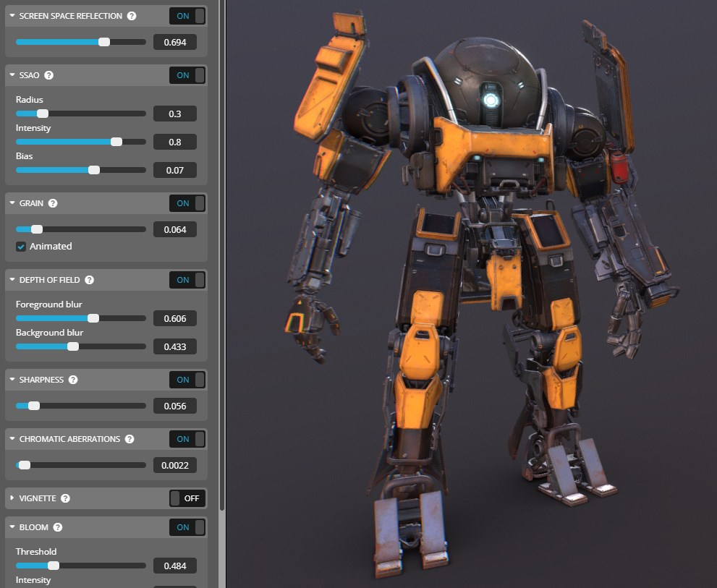Disable the Depth of Field toggle
This screenshot has width=717, height=588.
point(187,280)
